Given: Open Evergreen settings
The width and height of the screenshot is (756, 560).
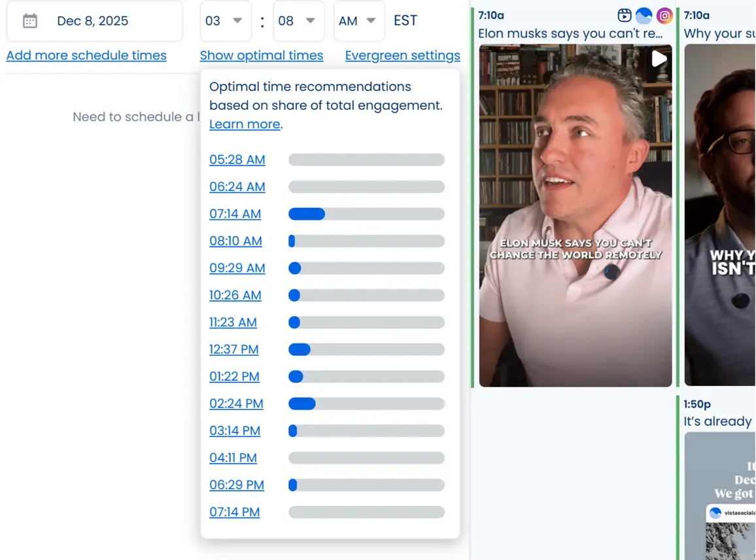Looking at the screenshot, I should (402, 56).
